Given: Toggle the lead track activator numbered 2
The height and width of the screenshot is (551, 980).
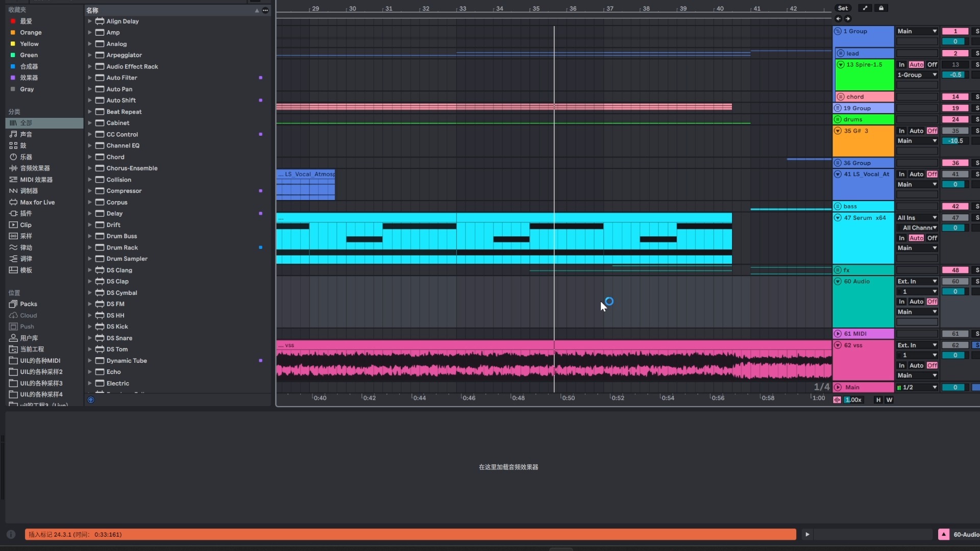Looking at the screenshot, I should [955, 54].
